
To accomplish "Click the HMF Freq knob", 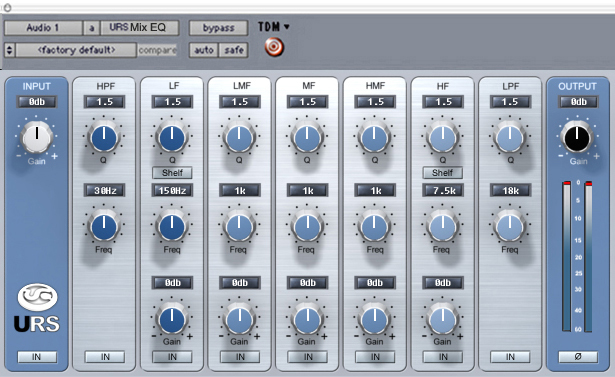I will tap(375, 227).
